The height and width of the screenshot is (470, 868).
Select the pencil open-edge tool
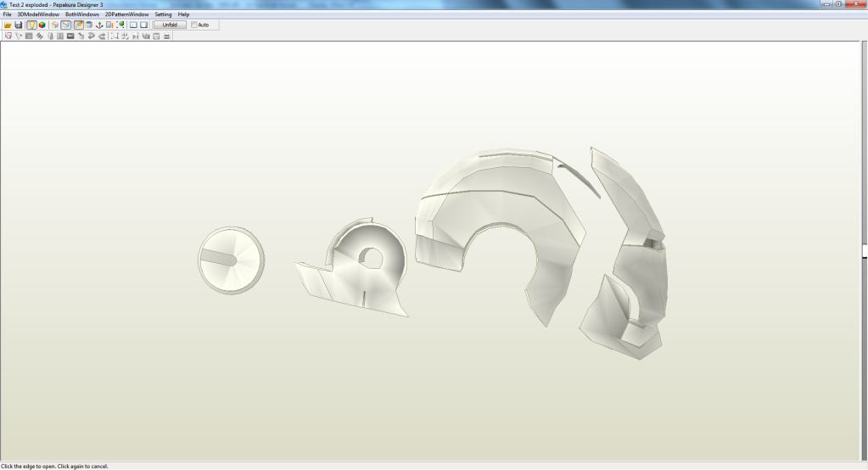79,25
